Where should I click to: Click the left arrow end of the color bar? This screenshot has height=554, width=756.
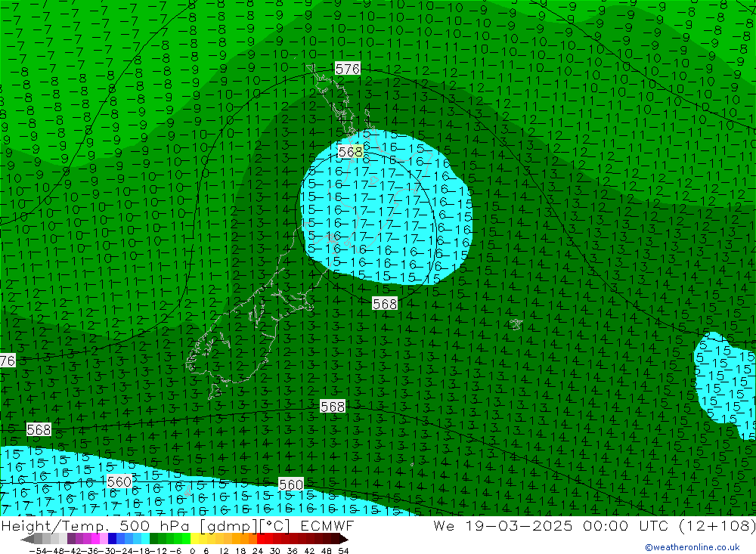click(x=27, y=539)
